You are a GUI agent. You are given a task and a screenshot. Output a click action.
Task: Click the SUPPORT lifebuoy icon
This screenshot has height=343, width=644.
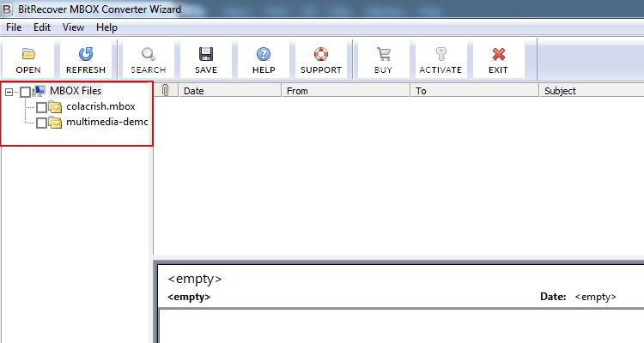[321, 54]
